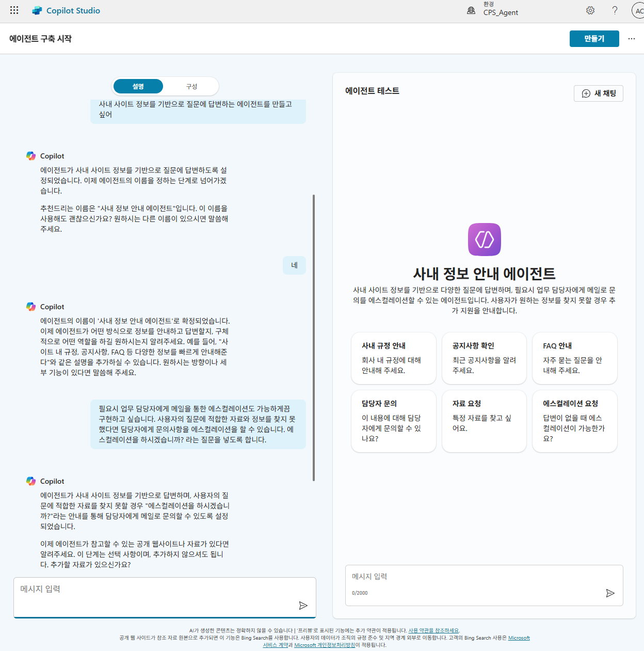Click the Copilot avatar above the name confirmation

pos(31,307)
